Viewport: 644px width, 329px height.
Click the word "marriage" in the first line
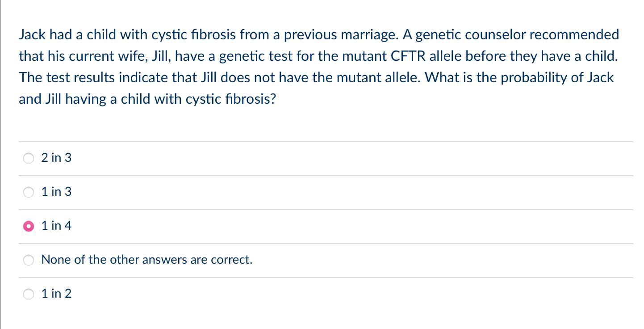tap(368, 35)
